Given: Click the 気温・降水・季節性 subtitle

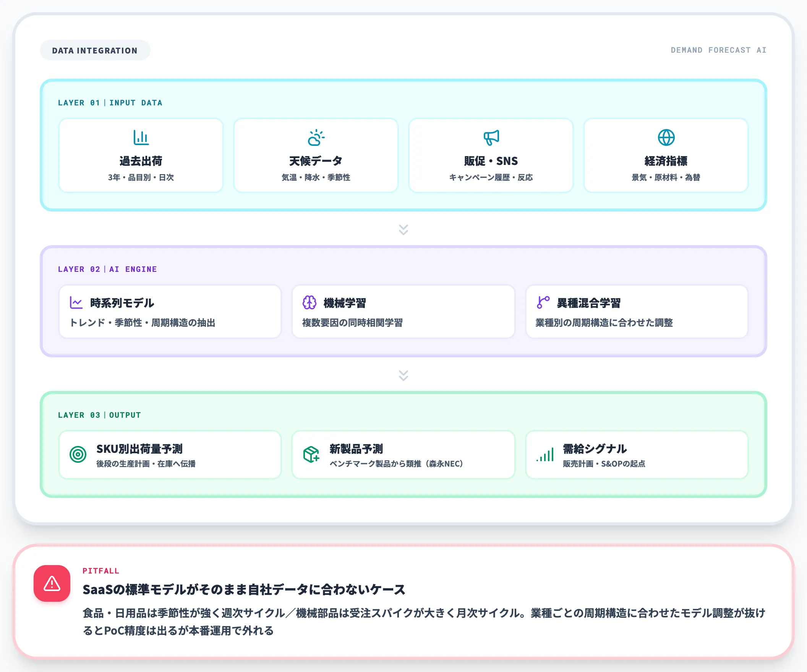Looking at the screenshot, I should [x=316, y=178].
